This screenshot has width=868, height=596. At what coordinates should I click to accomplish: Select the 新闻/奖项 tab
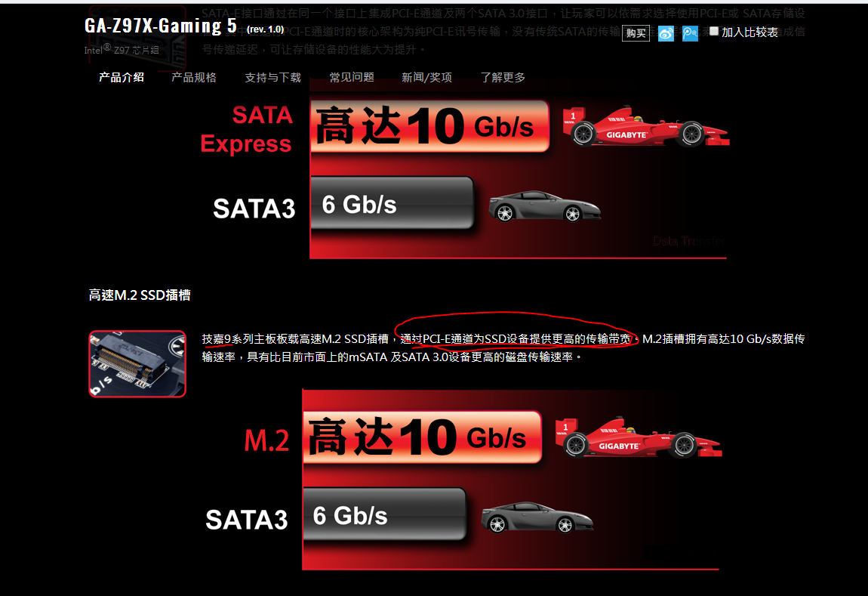(x=426, y=78)
